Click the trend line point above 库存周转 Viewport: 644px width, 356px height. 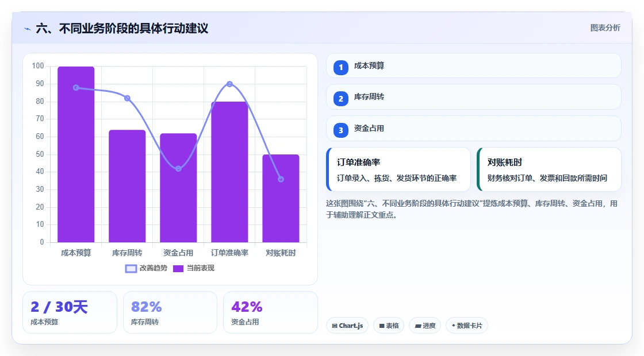click(127, 98)
